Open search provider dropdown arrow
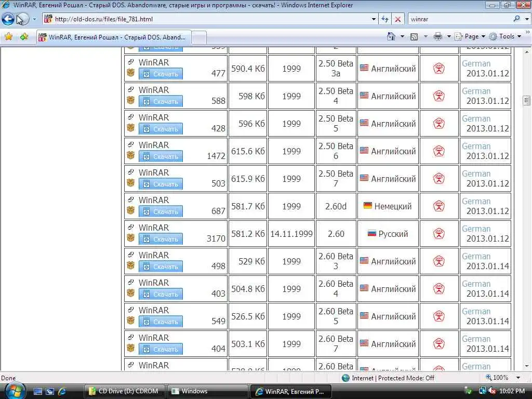 pyautogui.click(x=527, y=19)
